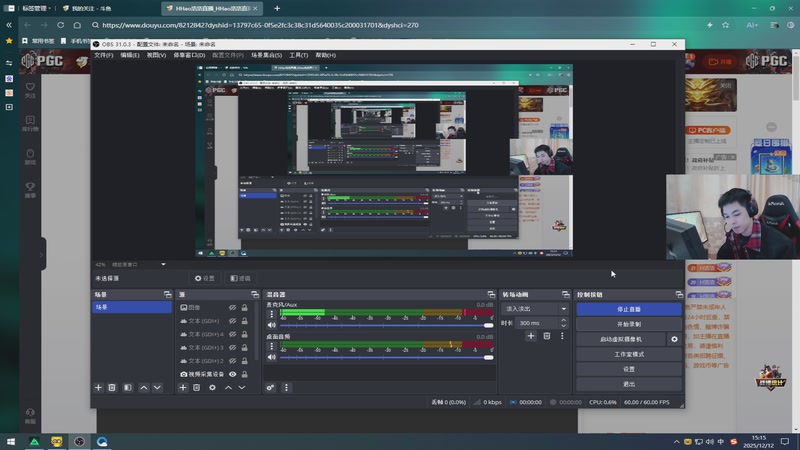Pop out the 场景 scenes dock
This screenshot has width=800, height=450.
[167, 294]
